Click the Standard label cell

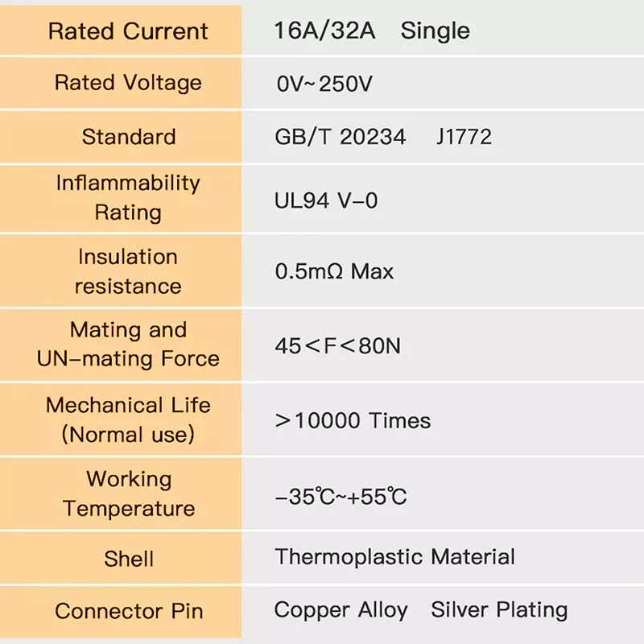click(x=128, y=136)
